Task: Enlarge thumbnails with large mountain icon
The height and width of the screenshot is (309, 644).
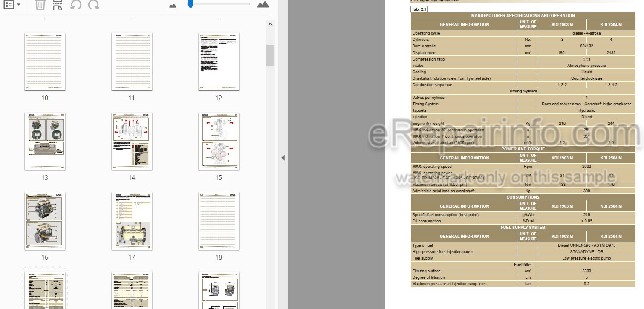Action: coord(263,5)
